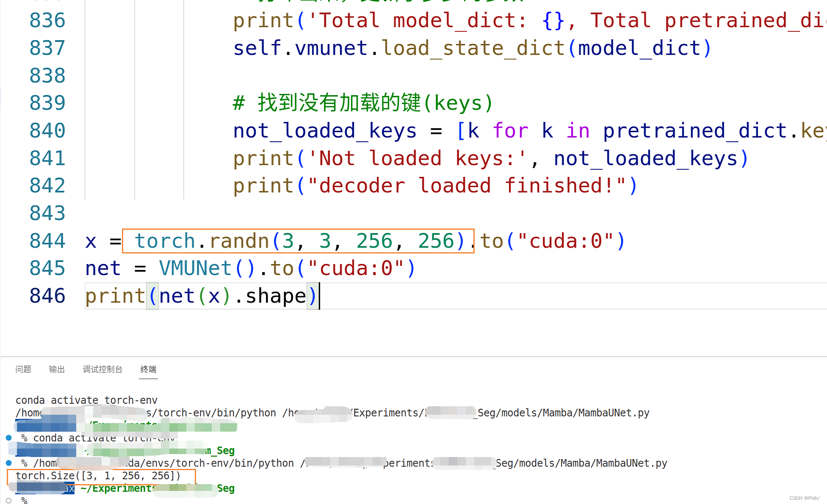Click line number 836 in the gutter
This screenshot has width=827, height=504.
tap(47, 21)
